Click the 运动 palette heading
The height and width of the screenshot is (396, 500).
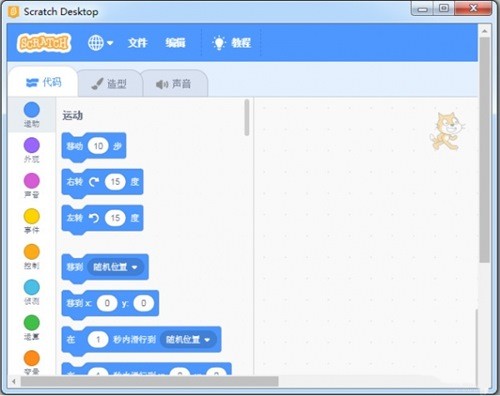pyautogui.click(x=72, y=116)
